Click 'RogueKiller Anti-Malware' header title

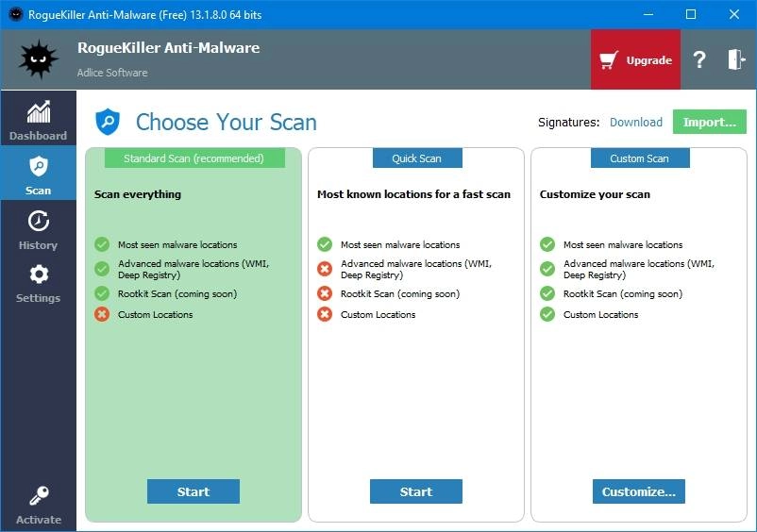169,48
